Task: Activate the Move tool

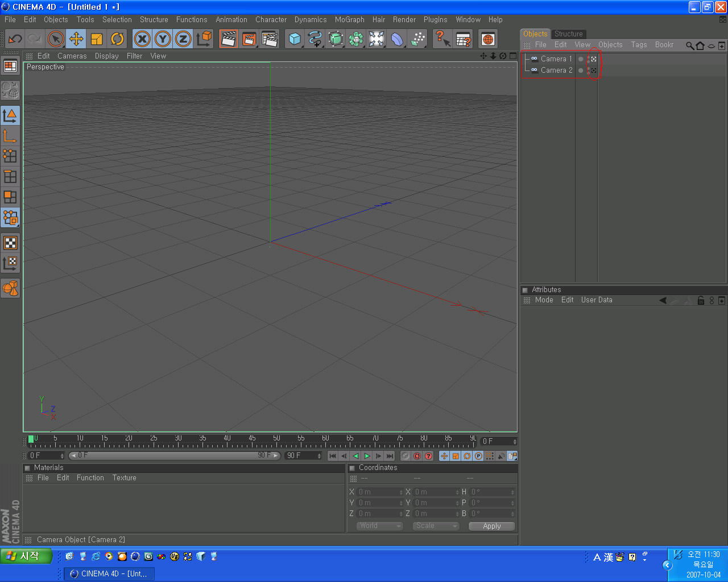Action: click(76, 39)
